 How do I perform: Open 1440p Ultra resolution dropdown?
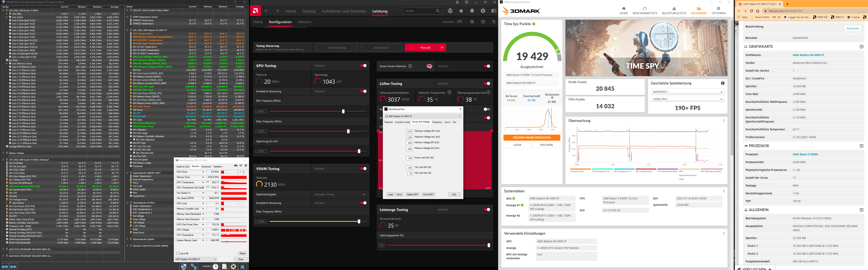687,99
